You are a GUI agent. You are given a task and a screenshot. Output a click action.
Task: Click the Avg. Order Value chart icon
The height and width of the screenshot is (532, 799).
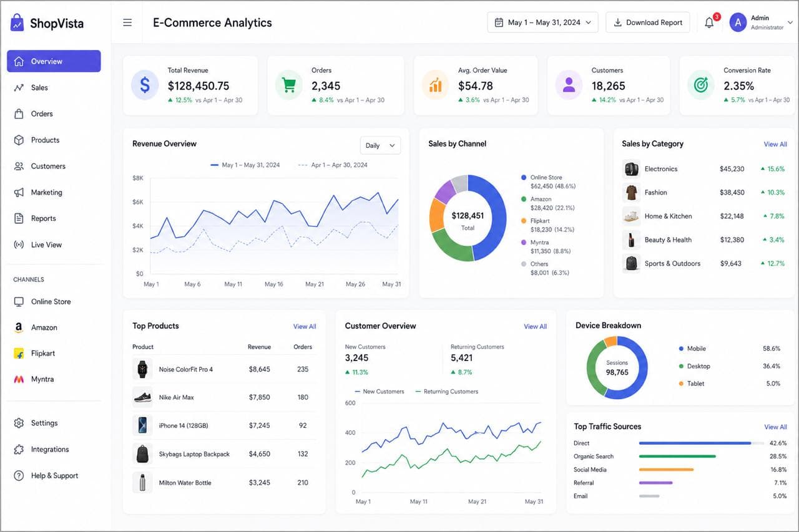tap(436, 85)
